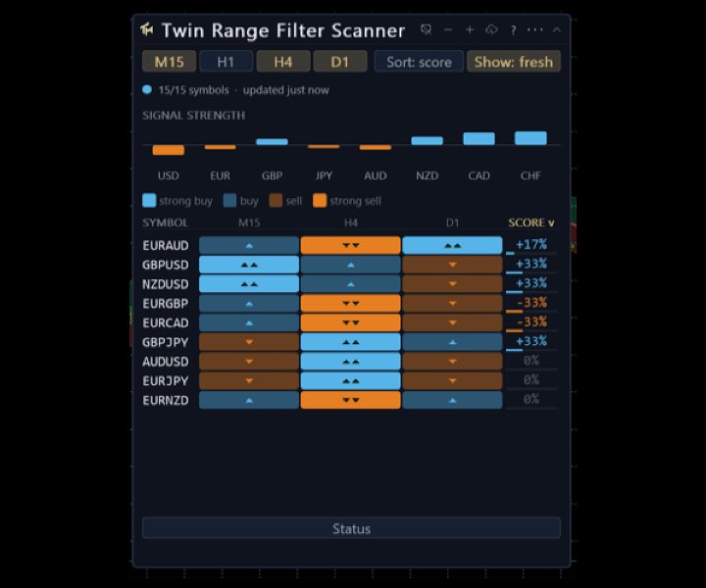Open help via question mark icon
706x588 pixels.
pyautogui.click(x=513, y=30)
